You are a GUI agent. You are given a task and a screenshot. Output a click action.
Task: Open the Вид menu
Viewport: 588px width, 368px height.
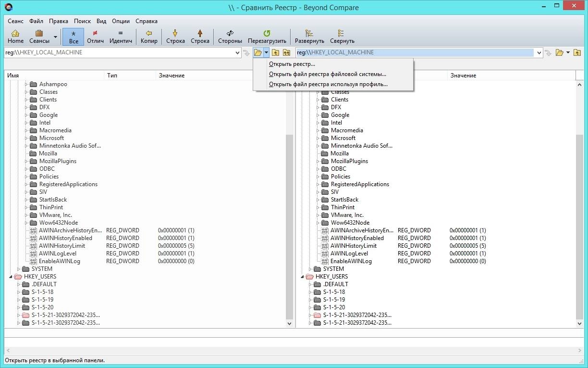101,21
